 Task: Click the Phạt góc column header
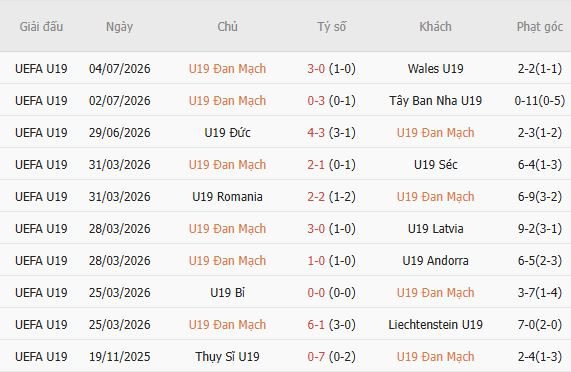click(540, 27)
